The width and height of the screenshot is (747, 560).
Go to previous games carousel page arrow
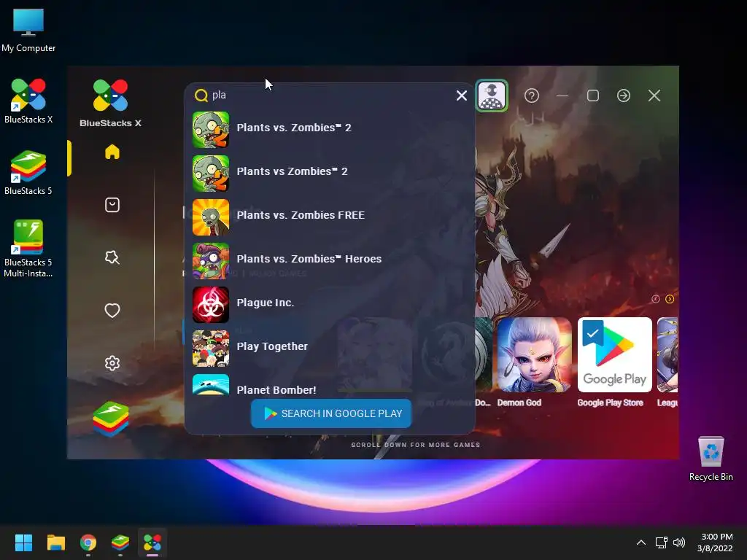656,299
